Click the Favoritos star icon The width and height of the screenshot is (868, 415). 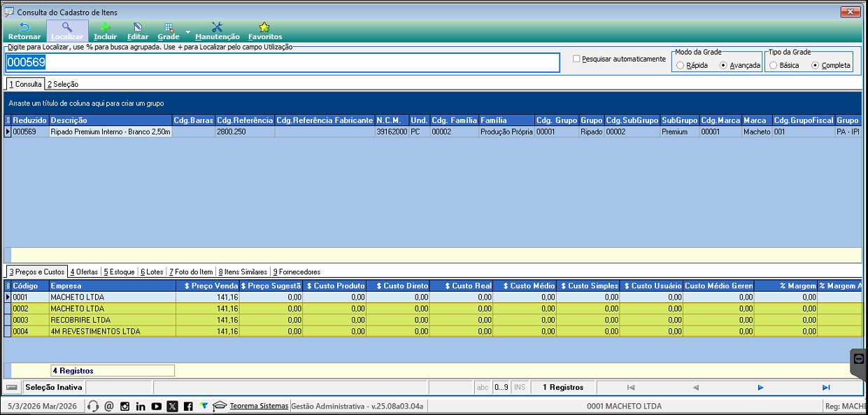(x=265, y=31)
